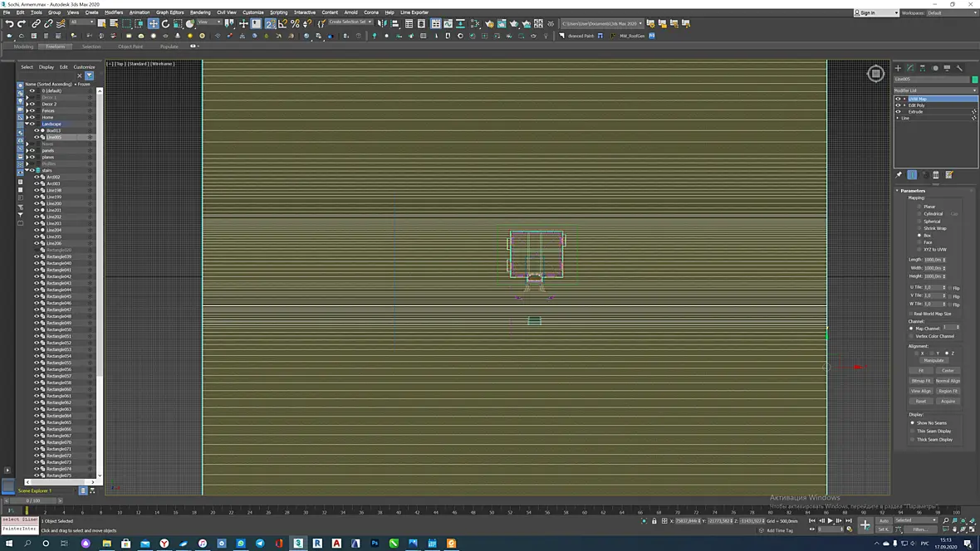The image size is (980, 551).
Task: Click the Percent Snap toggle icon
Action: (295, 24)
